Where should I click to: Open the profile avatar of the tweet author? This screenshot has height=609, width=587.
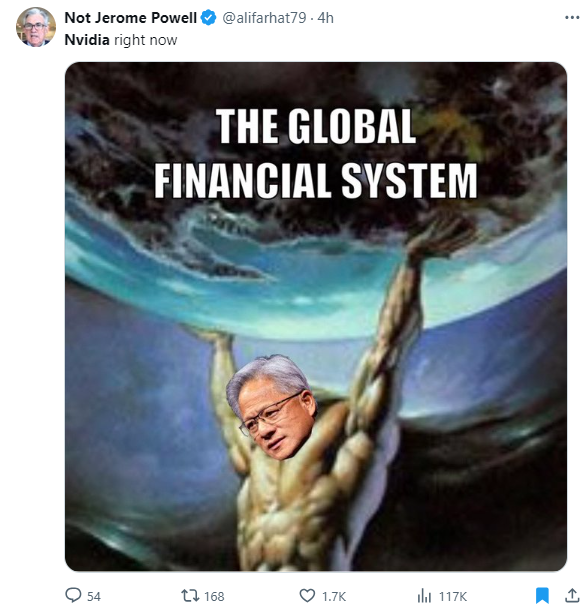tap(35, 27)
